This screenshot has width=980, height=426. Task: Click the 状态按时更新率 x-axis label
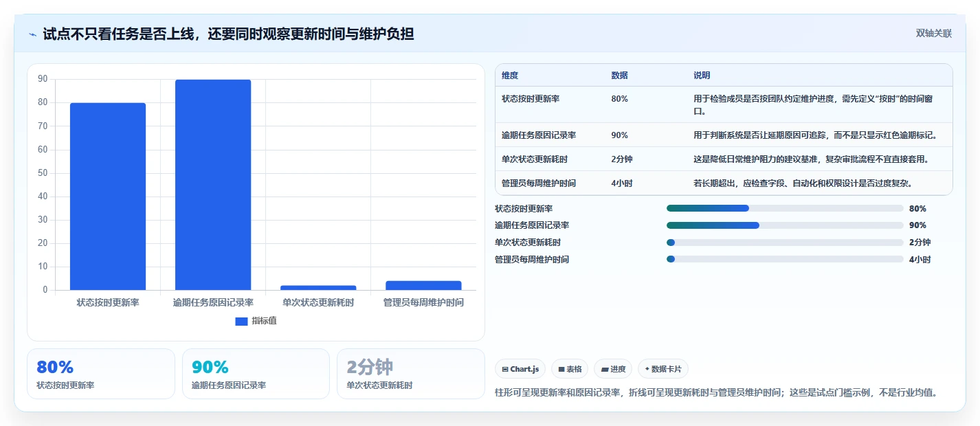coord(108,302)
